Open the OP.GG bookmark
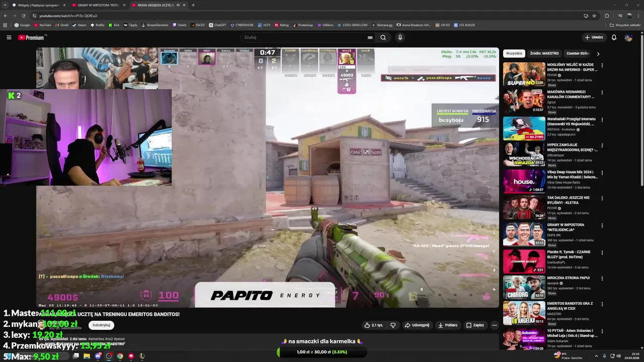 tap(443, 25)
